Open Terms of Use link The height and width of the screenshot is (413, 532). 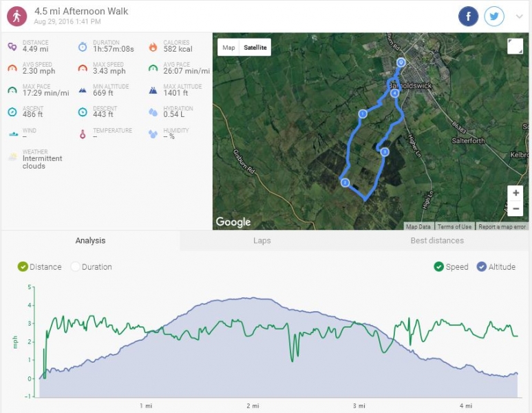point(455,226)
